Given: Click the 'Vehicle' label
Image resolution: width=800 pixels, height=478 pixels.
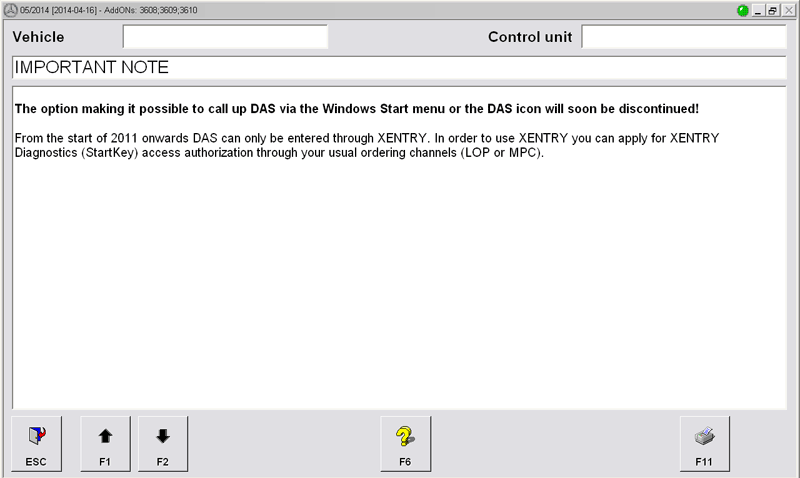Looking at the screenshot, I should pyautogui.click(x=38, y=37).
